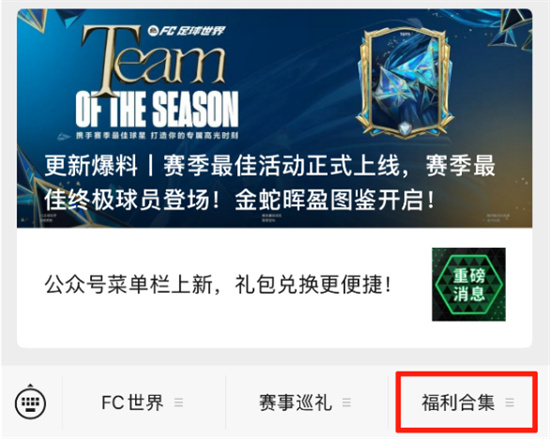Open article 公众号菜单栏上新，礼包兑换更便捷

click(x=218, y=285)
